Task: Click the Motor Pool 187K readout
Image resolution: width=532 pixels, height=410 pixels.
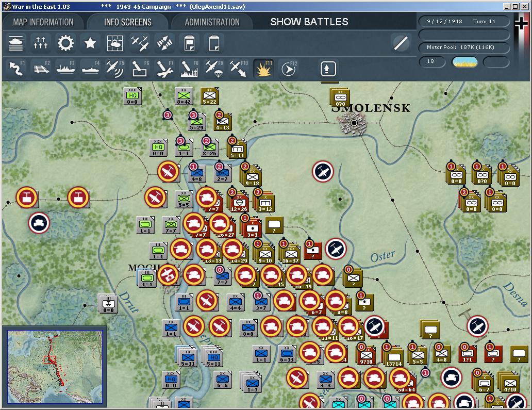Action: 464,47
